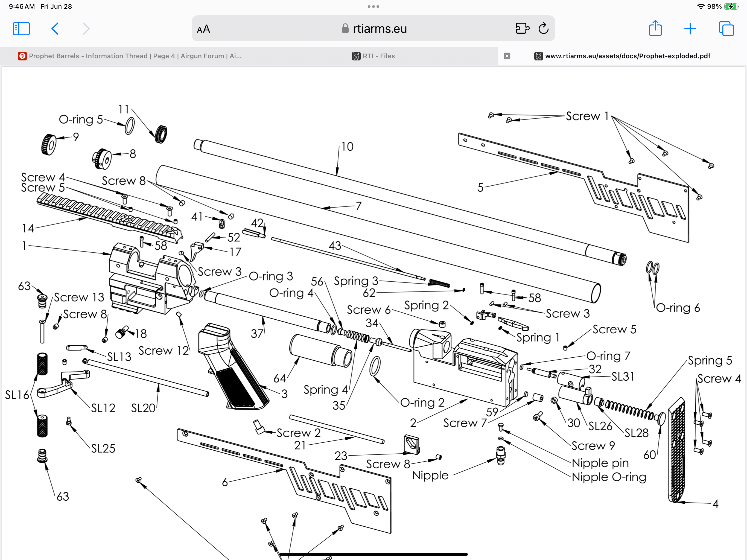This screenshot has width=747, height=560.
Task: Click the 'Nipple O-ring' label
Action: 609,477
